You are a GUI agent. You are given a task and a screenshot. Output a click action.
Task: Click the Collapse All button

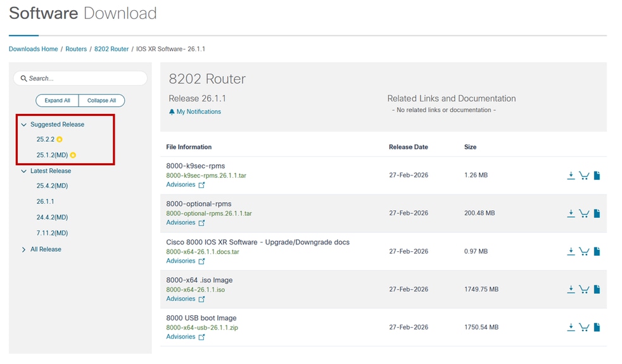101,101
